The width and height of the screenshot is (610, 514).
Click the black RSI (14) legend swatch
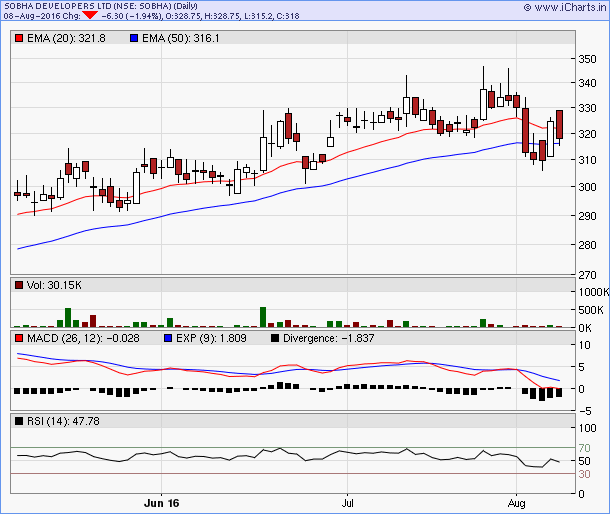click(x=19, y=421)
